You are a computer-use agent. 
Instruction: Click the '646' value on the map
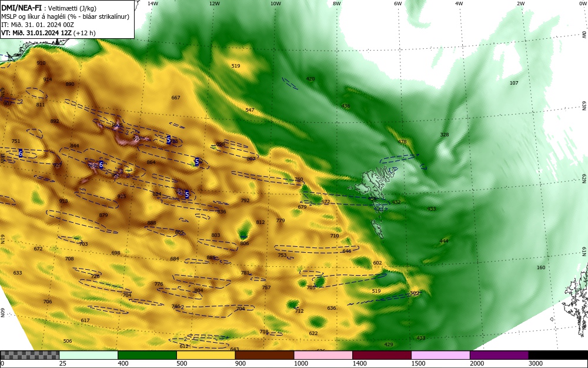347,251
